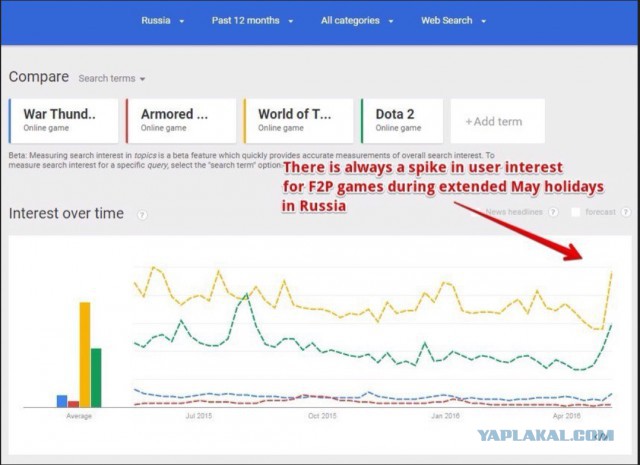The height and width of the screenshot is (465, 640).
Task: Click the Compare heading
Action: click(x=39, y=77)
